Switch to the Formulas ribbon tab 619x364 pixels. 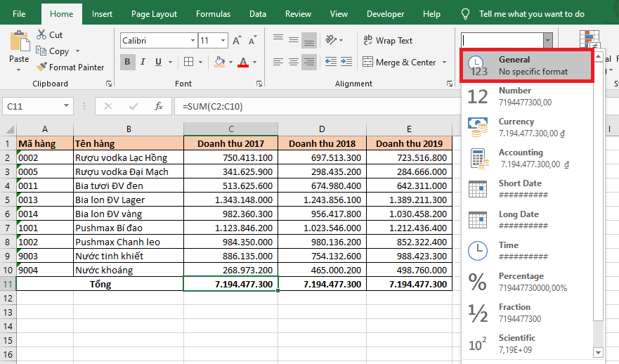(x=213, y=14)
